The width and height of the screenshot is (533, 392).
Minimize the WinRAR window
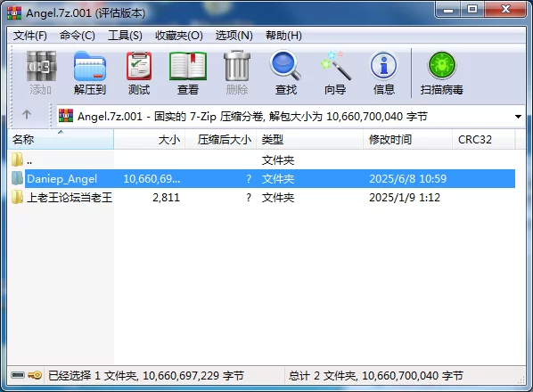click(x=448, y=10)
